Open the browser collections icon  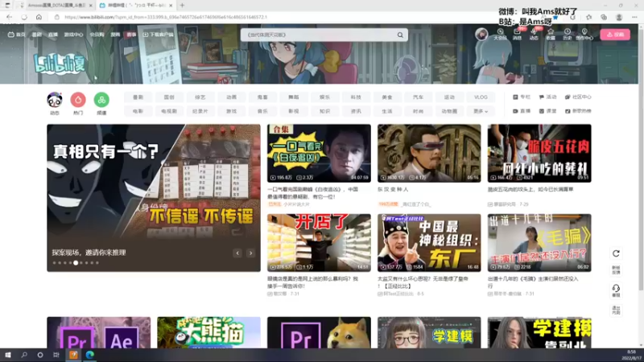pyautogui.click(x=604, y=17)
